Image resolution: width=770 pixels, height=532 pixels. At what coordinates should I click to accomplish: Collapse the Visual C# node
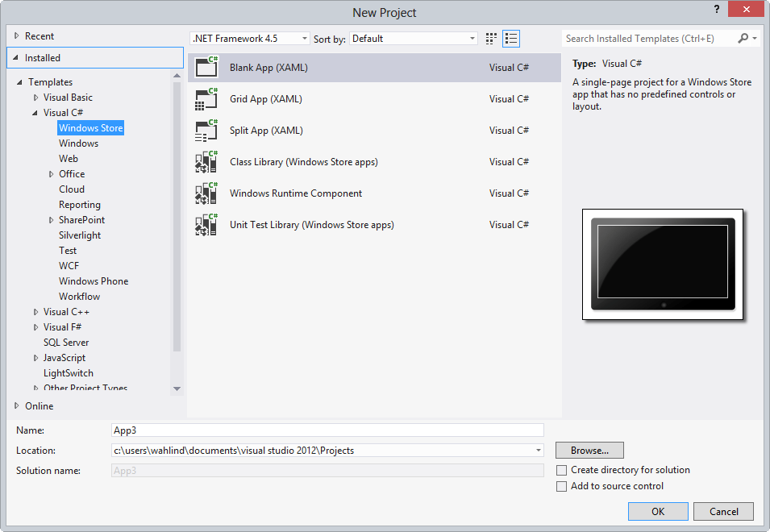click(x=35, y=113)
